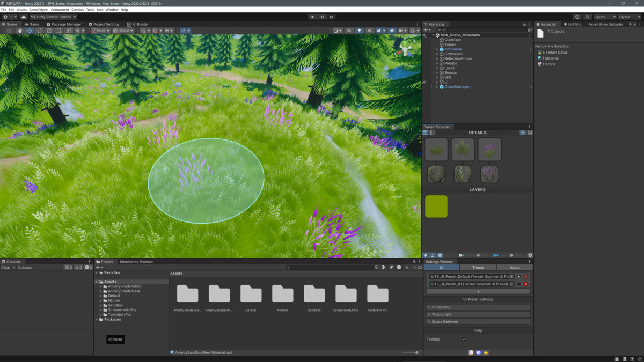Select the Move tool in the toolbar

(31, 30)
